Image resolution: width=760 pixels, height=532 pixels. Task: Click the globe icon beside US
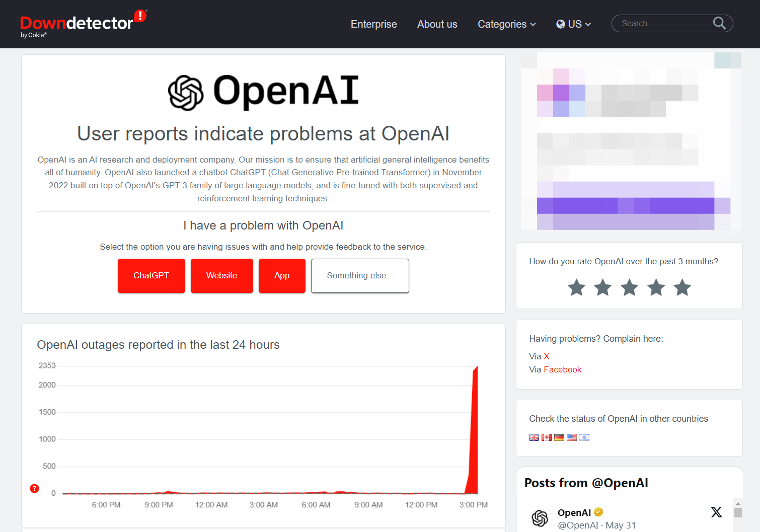pos(561,24)
